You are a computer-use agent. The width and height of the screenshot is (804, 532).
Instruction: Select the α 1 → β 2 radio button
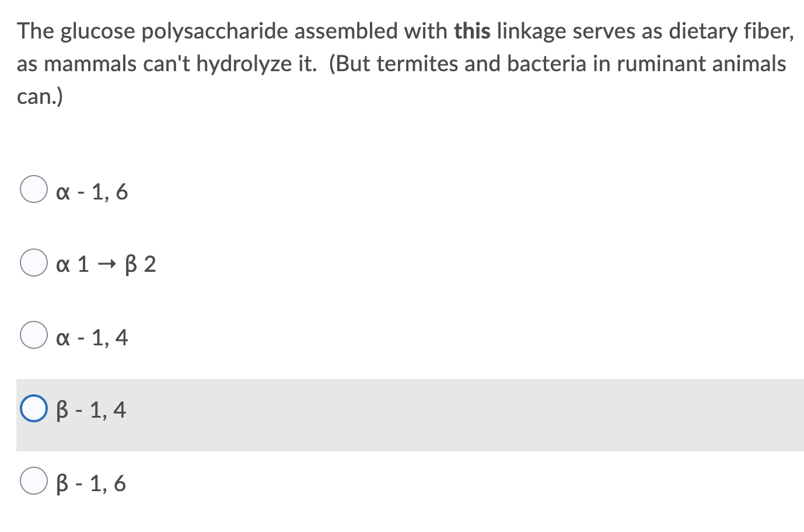(33, 262)
